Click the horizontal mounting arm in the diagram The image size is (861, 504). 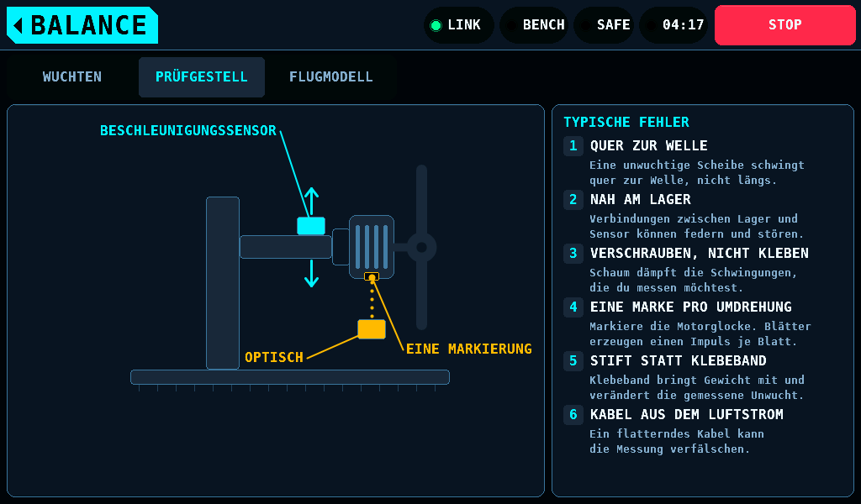286,247
